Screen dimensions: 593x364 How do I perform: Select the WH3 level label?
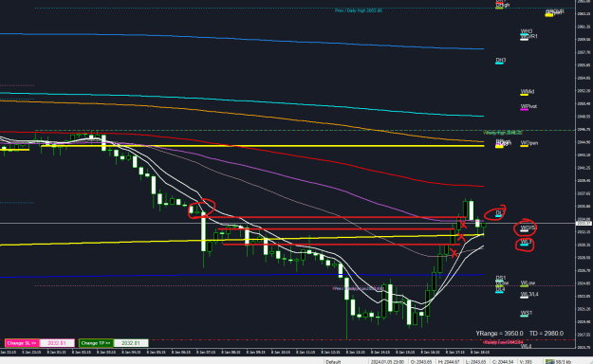click(x=526, y=31)
